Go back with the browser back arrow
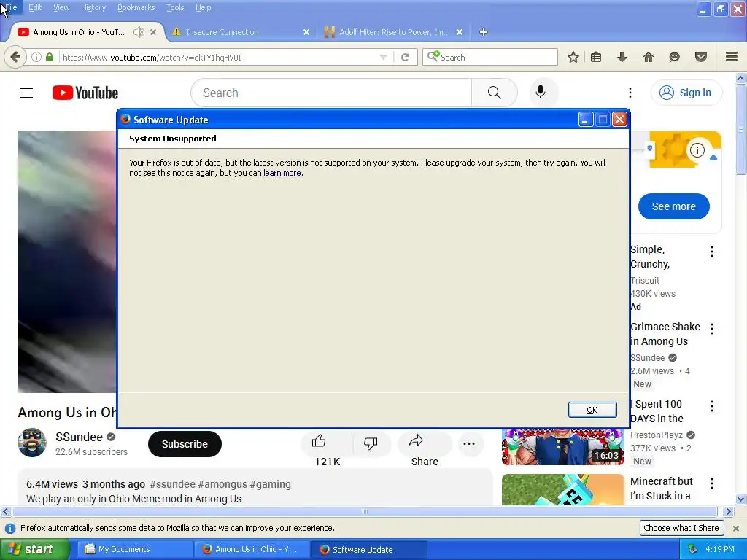Image resolution: width=747 pixels, height=560 pixels. [15, 57]
